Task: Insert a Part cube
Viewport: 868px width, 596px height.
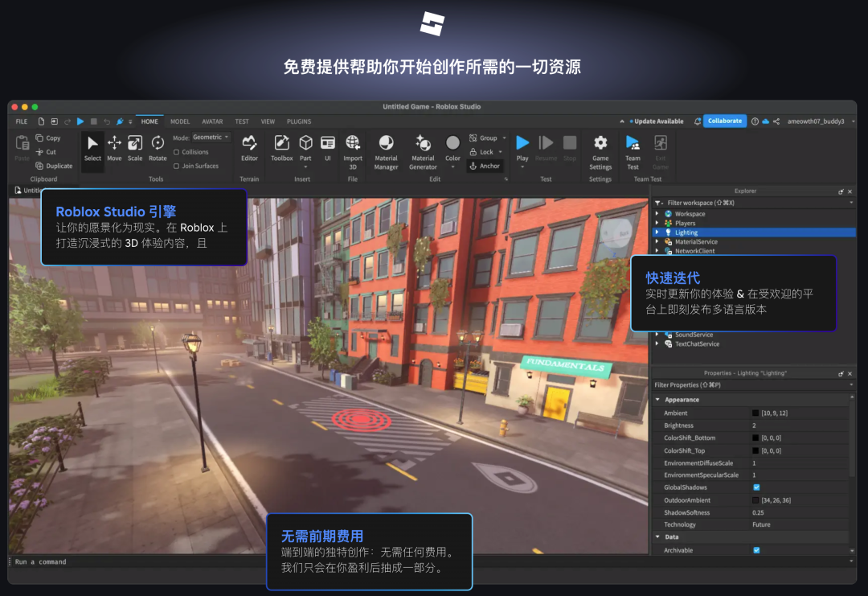Action: tap(305, 148)
